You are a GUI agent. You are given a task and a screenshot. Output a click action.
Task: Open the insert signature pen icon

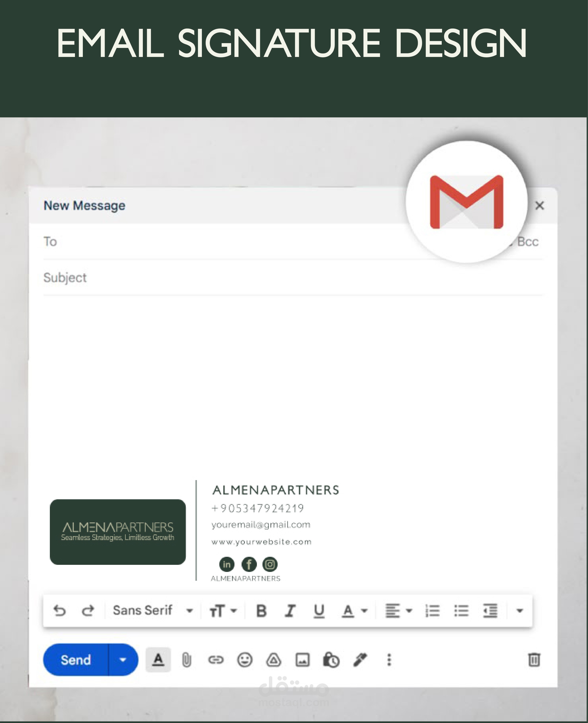tap(360, 660)
